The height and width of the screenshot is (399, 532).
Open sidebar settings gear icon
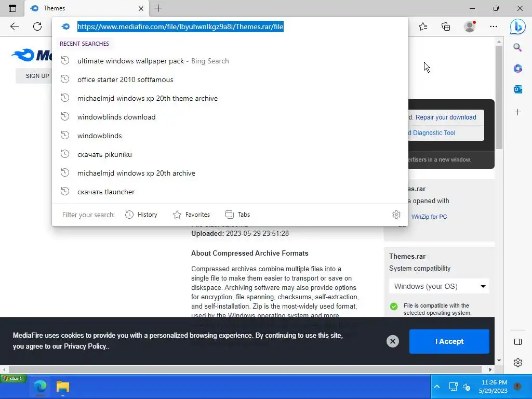click(518, 362)
